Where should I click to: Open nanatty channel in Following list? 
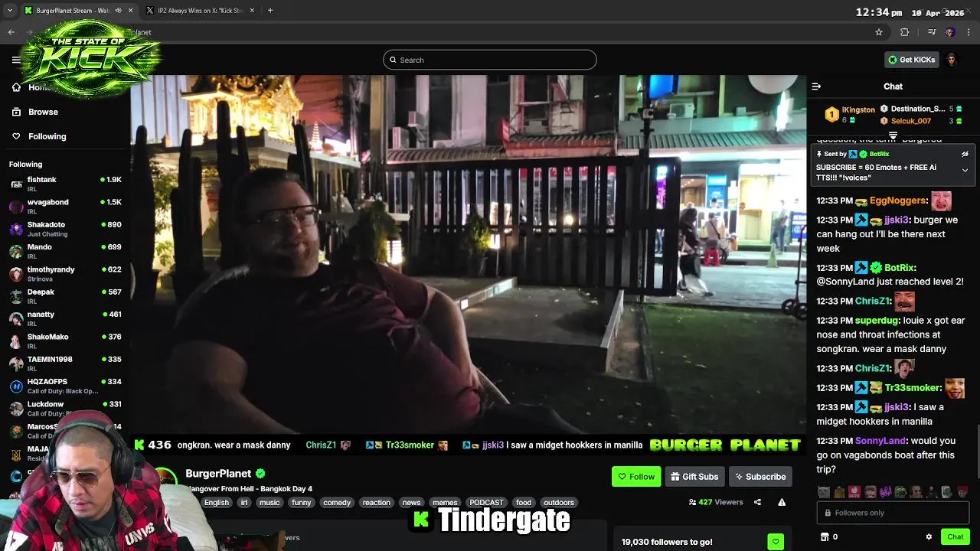[65, 318]
